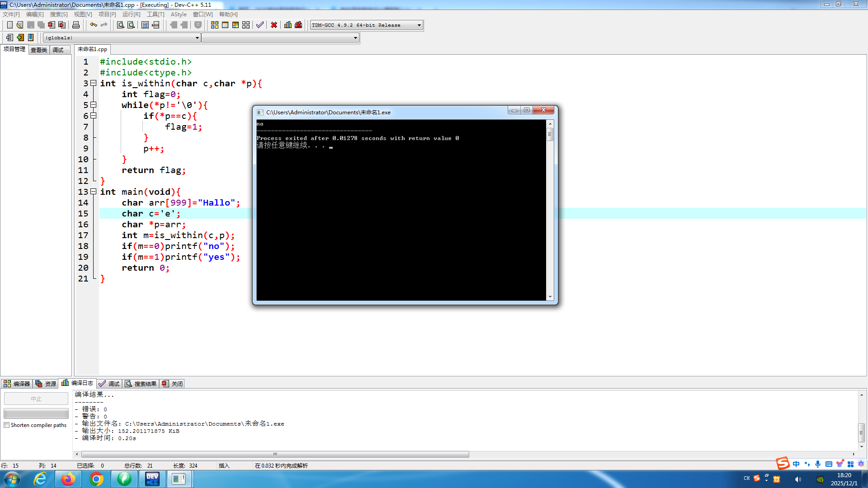Collapse the is_within function fold marker
This screenshot has height=488, width=868.
tap(94, 83)
